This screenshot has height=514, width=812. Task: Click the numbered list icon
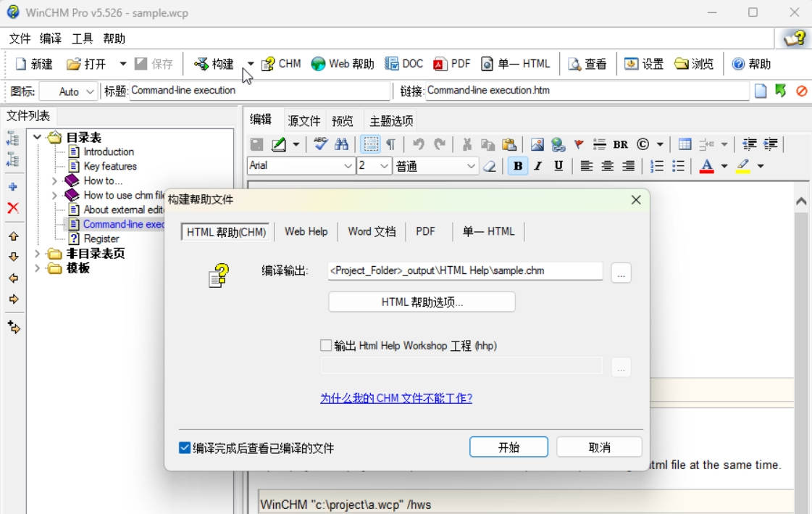point(657,166)
